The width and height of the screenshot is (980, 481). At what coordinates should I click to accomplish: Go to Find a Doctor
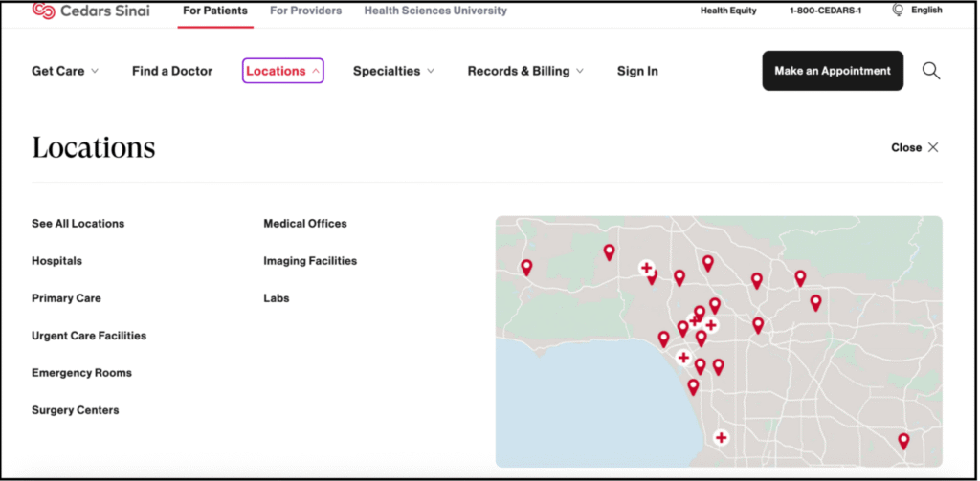172,71
